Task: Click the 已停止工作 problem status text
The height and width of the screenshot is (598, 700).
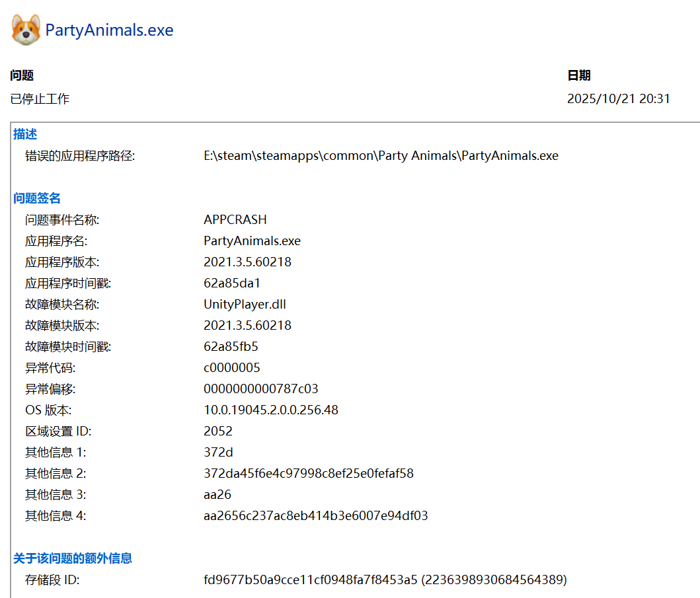Action: 40,98
